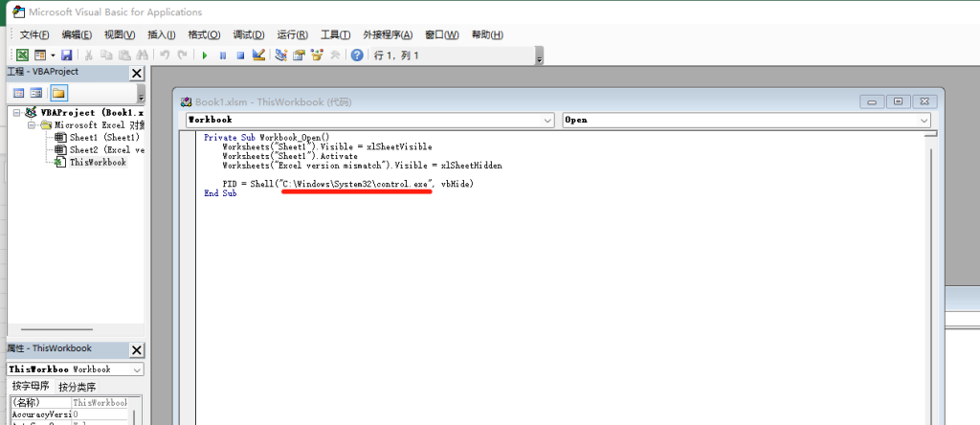Click the code window vertical scrollbar

coord(930,281)
